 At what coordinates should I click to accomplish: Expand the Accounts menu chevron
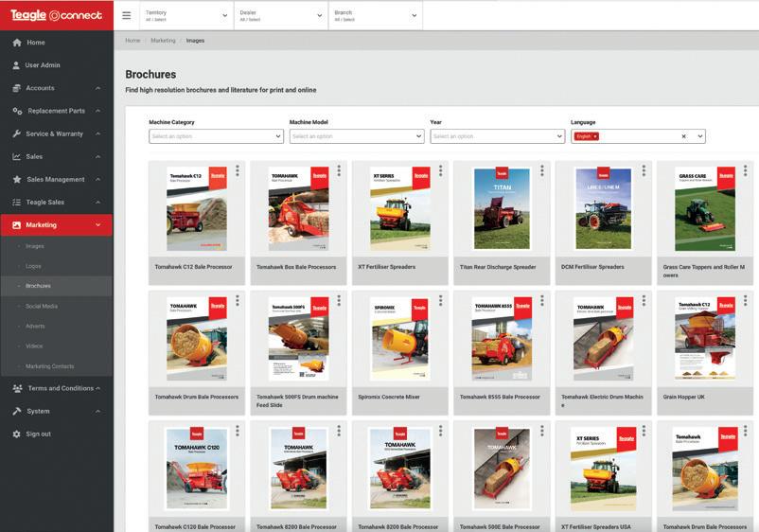[x=97, y=88]
